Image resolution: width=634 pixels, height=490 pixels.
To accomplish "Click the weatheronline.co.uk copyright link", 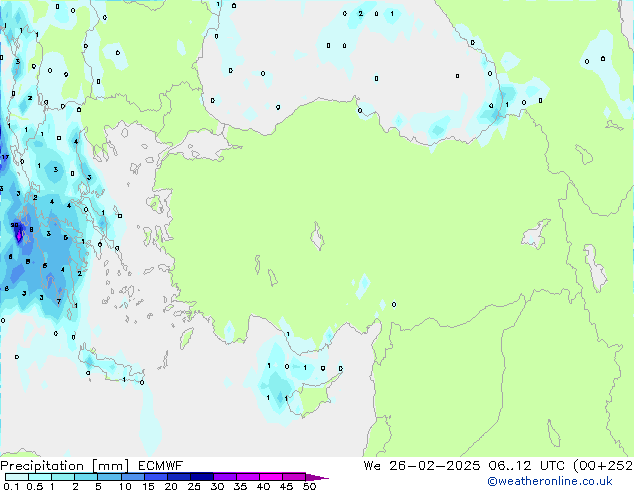I will tap(550, 481).
